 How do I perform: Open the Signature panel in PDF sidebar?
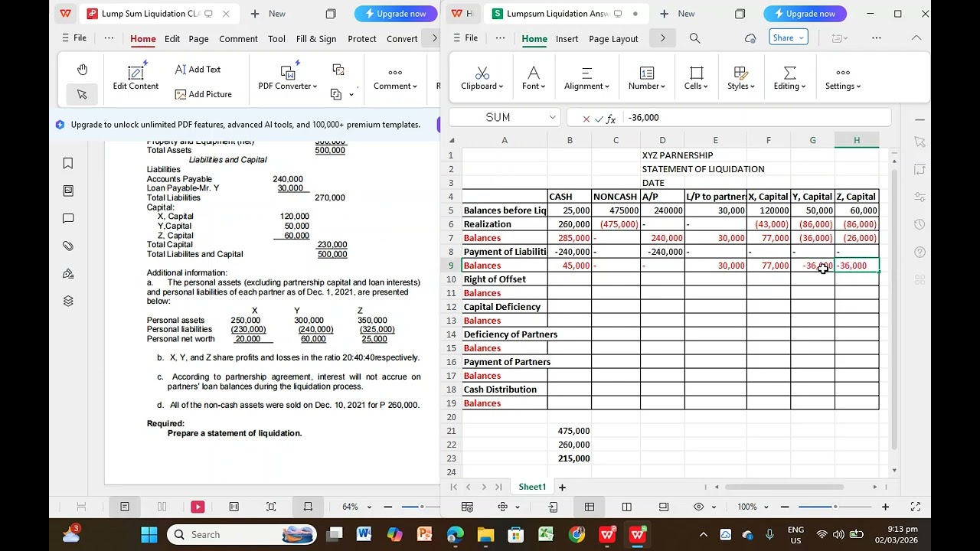[x=68, y=273]
